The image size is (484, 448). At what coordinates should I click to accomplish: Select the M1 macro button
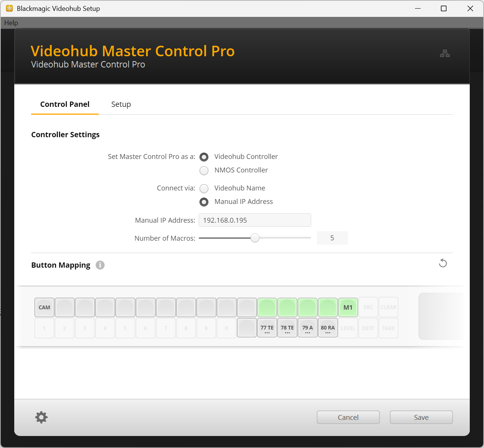(348, 307)
